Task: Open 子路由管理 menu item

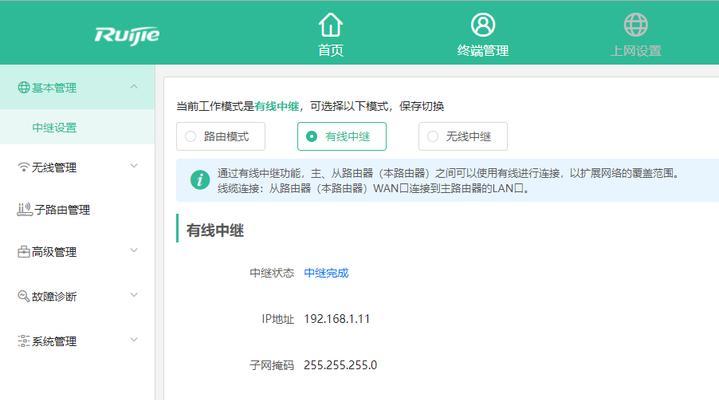Action: pos(62,210)
